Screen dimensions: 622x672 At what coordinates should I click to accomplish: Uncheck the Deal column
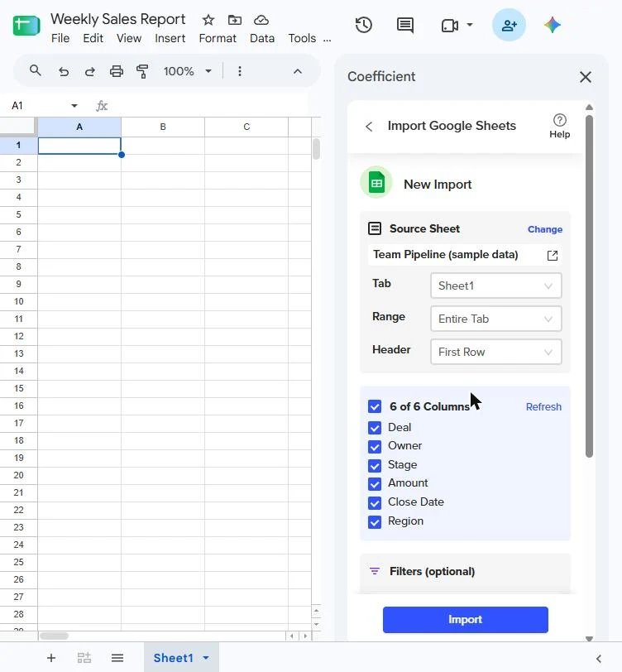[x=375, y=428]
